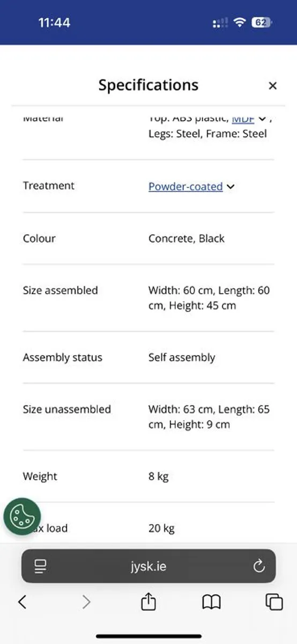Reload the jysk.ie page
This screenshot has height=644, width=297.
coord(259,566)
